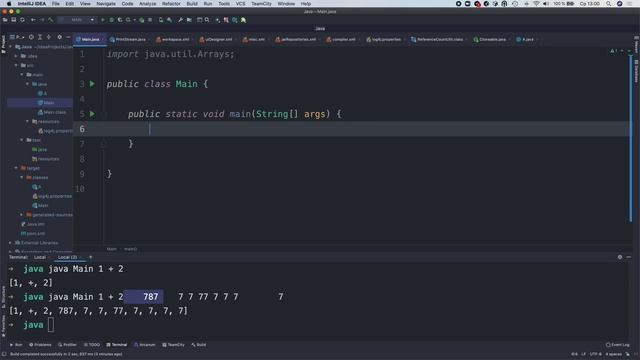Add a new terminal session with plus
Image resolution: width=640 pixels, height=360 pixels.
(x=91, y=257)
